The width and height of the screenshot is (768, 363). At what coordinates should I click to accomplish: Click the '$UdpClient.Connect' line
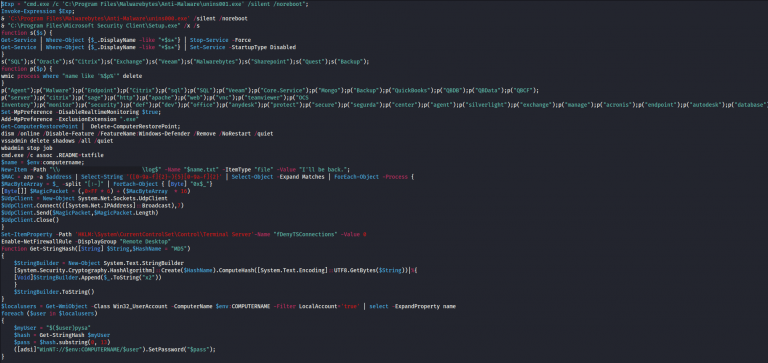tap(93, 205)
